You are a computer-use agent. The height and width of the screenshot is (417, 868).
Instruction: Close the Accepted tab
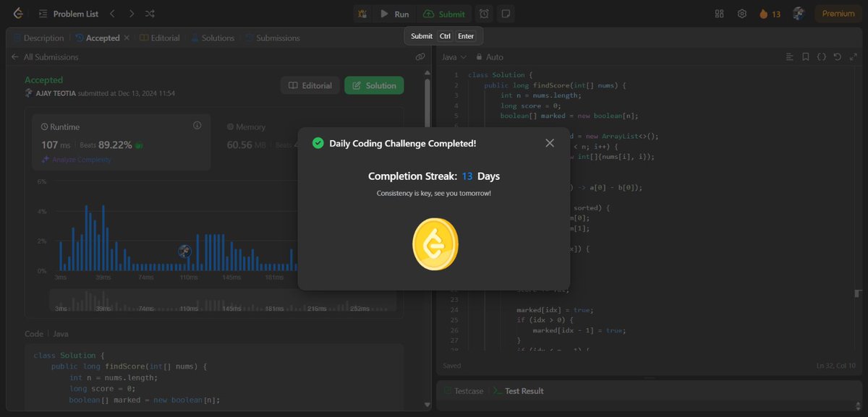coord(127,38)
